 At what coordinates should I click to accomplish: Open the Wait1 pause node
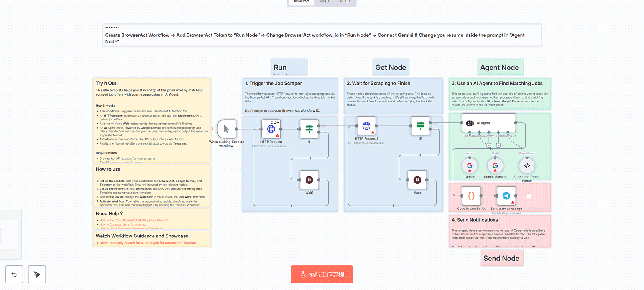point(309,180)
